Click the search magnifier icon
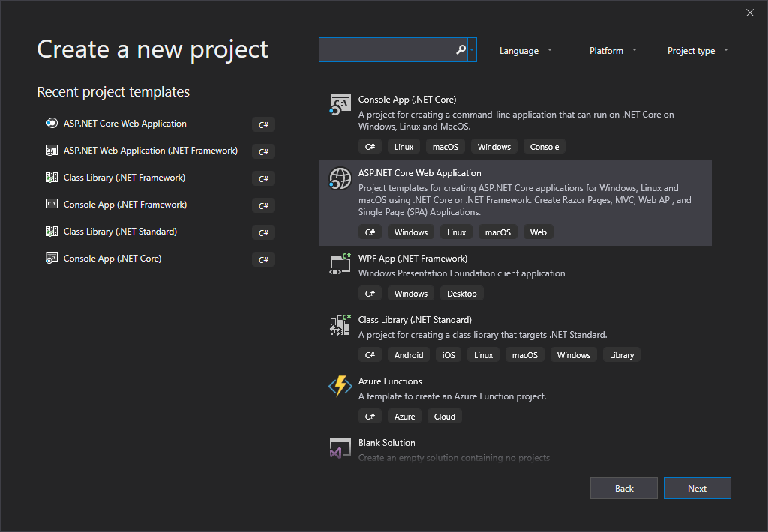Viewport: 768px width, 532px height. point(460,50)
